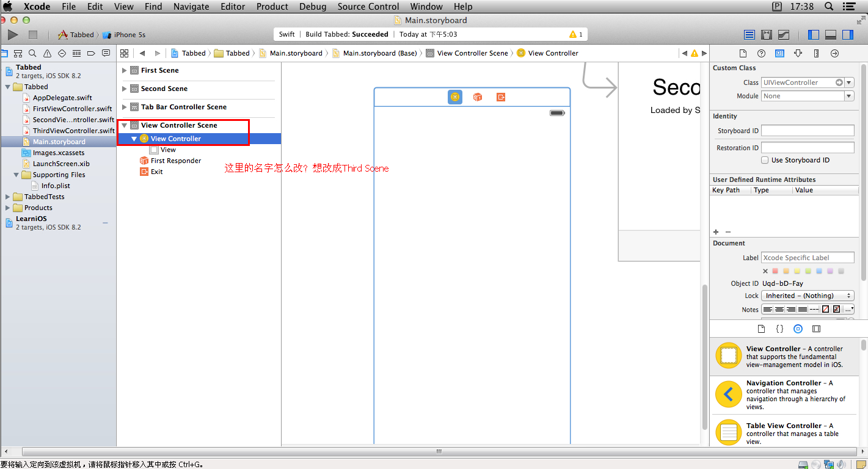Expand the TabbedTests folder

click(8, 197)
